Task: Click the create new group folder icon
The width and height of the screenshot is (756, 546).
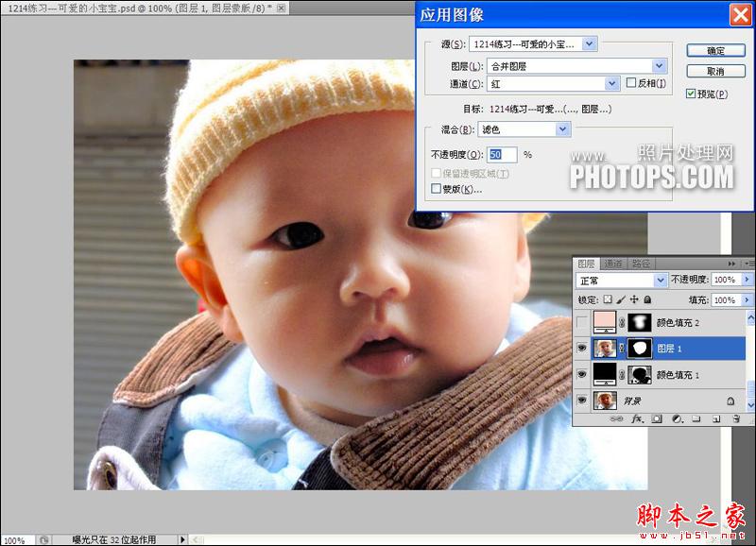Action: coord(696,418)
